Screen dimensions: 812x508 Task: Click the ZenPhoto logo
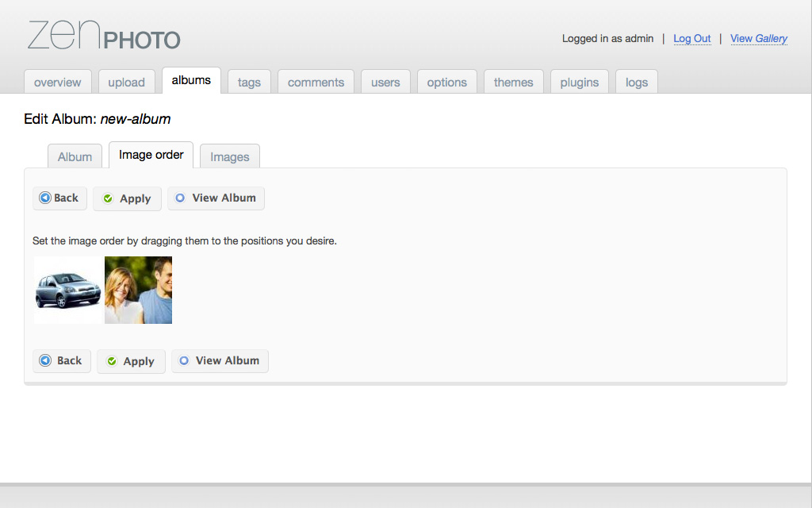(104, 36)
